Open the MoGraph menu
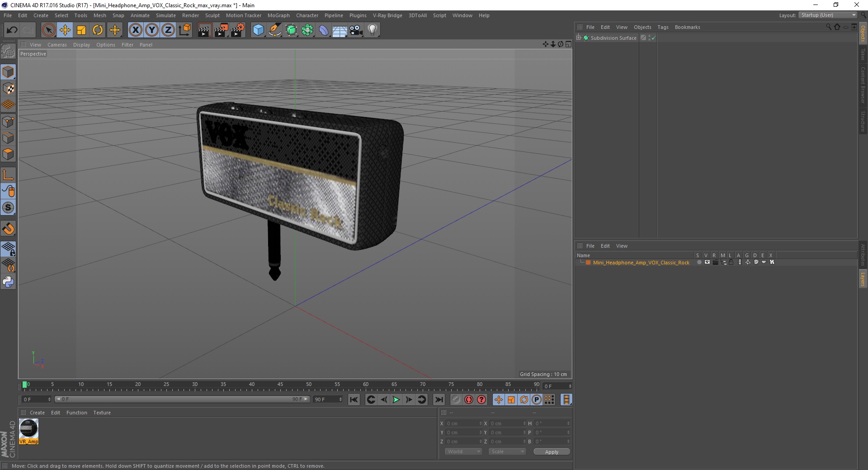 tap(278, 15)
